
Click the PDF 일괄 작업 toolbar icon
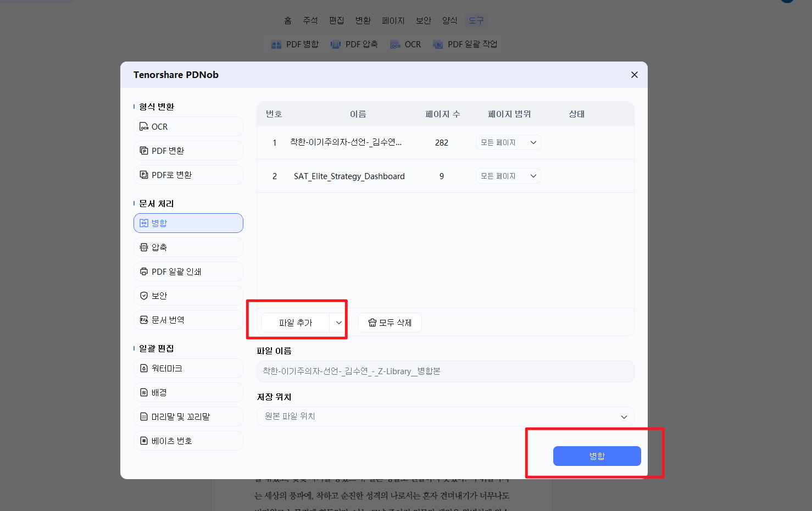[x=438, y=45]
